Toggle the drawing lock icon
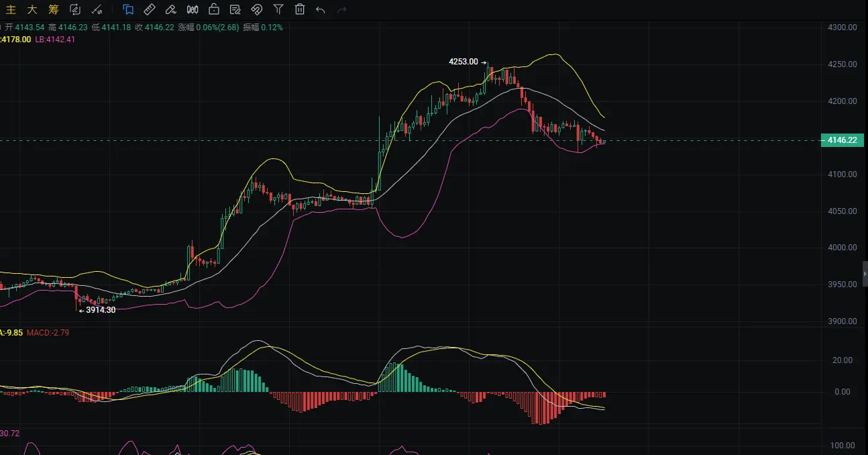The image size is (868, 455). (214, 9)
